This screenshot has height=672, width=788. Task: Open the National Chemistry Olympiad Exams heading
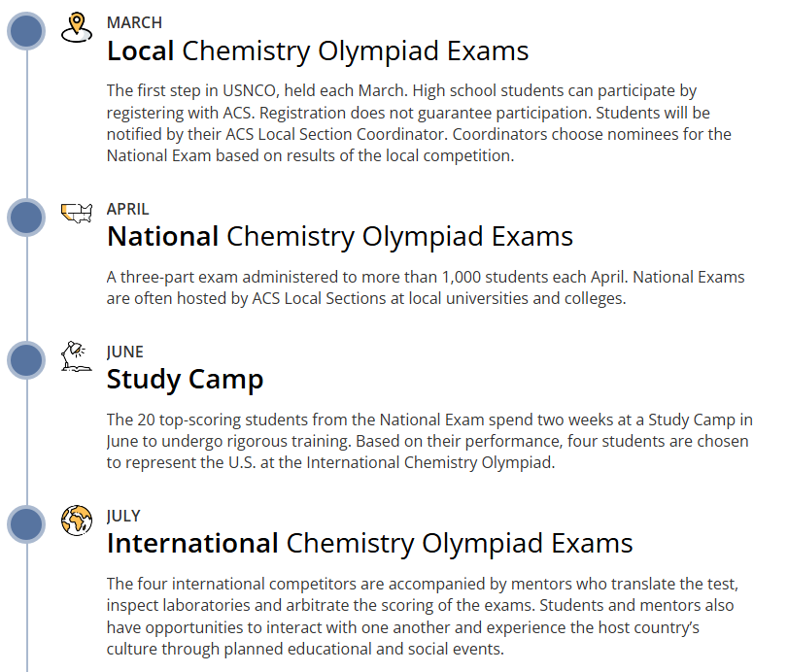pos(340,236)
